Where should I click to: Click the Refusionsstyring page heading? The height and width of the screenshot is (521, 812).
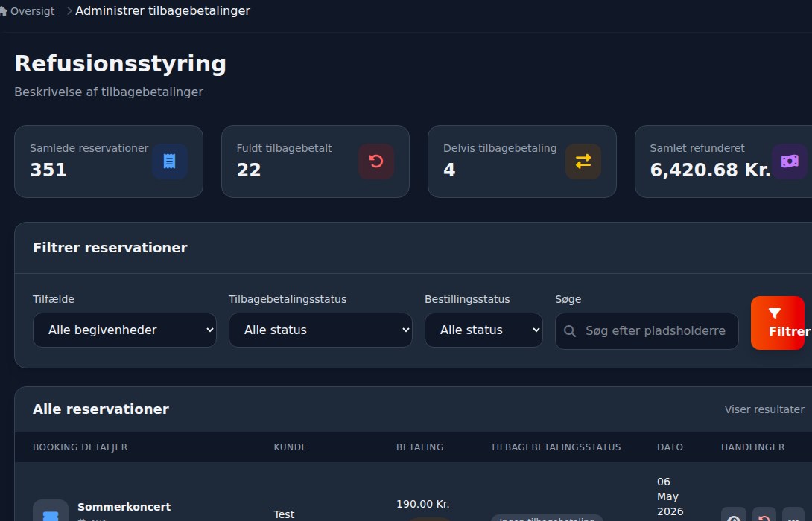[x=121, y=64]
